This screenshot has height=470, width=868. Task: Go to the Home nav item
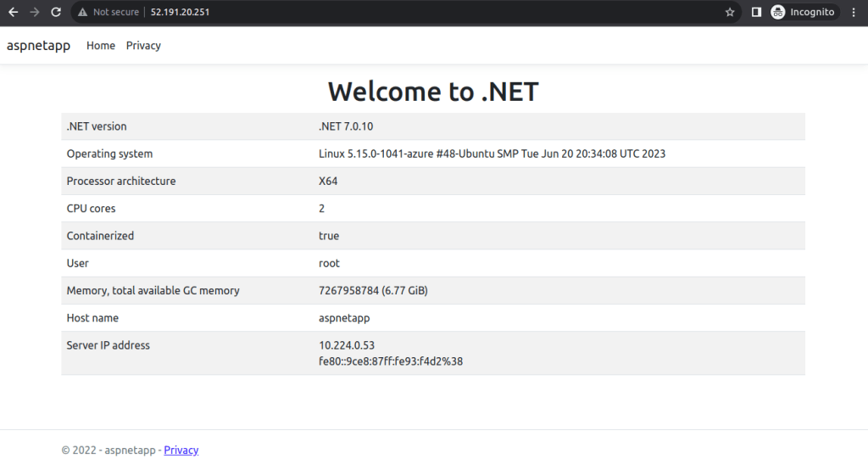(x=101, y=46)
